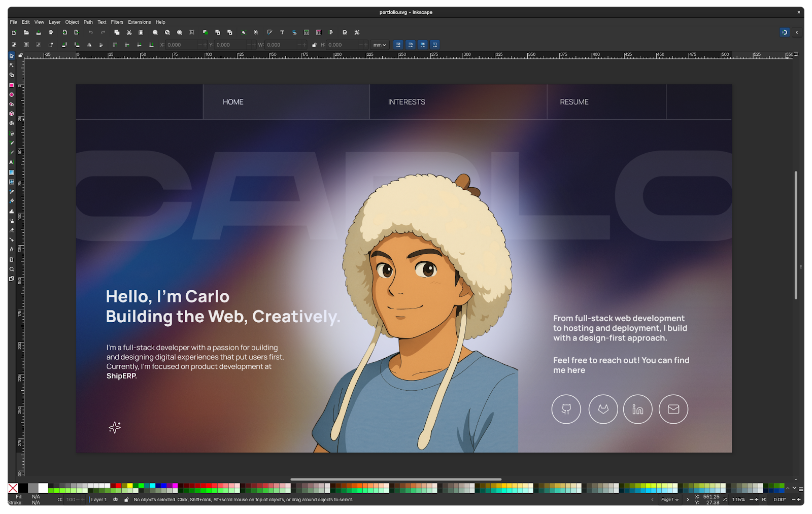Click the Print icon in toolbar
Viewport: 812px width, 514px height.
pos(51,32)
